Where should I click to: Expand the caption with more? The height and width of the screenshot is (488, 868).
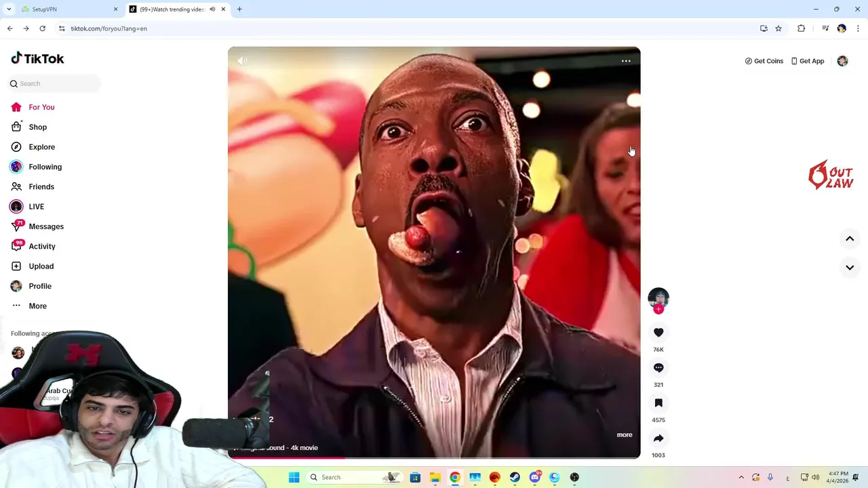coord(625,434)
